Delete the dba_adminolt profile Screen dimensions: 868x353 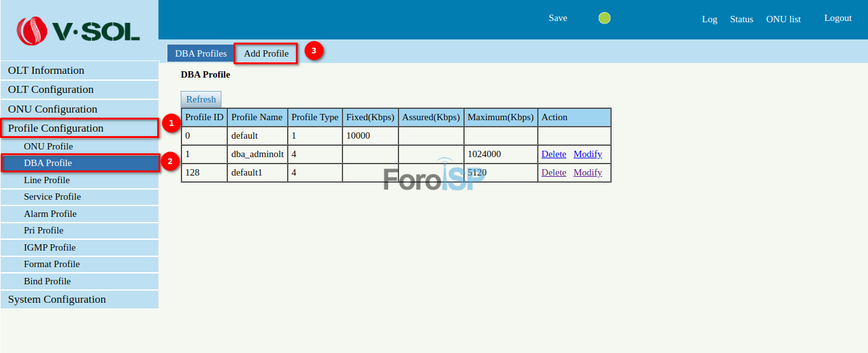(x=554, y=154)
